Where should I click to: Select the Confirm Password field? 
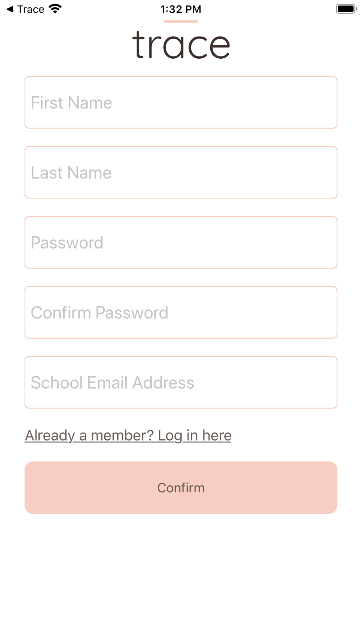pyautogui.click(x=181, y=312)
